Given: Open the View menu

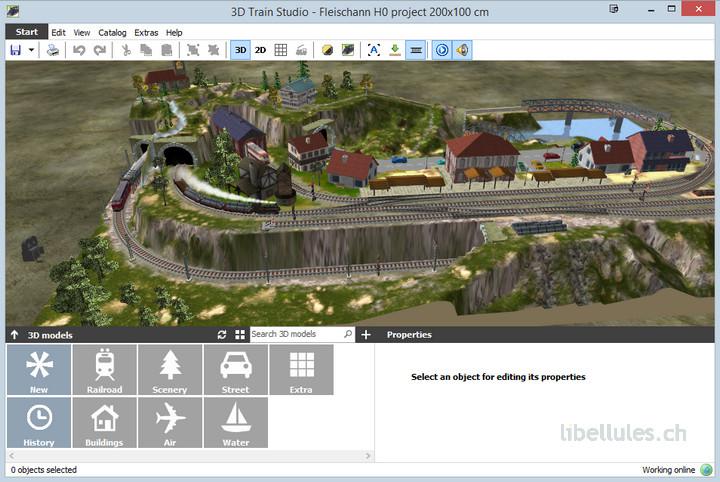Looking at the screenshot, I should [82, 33].
